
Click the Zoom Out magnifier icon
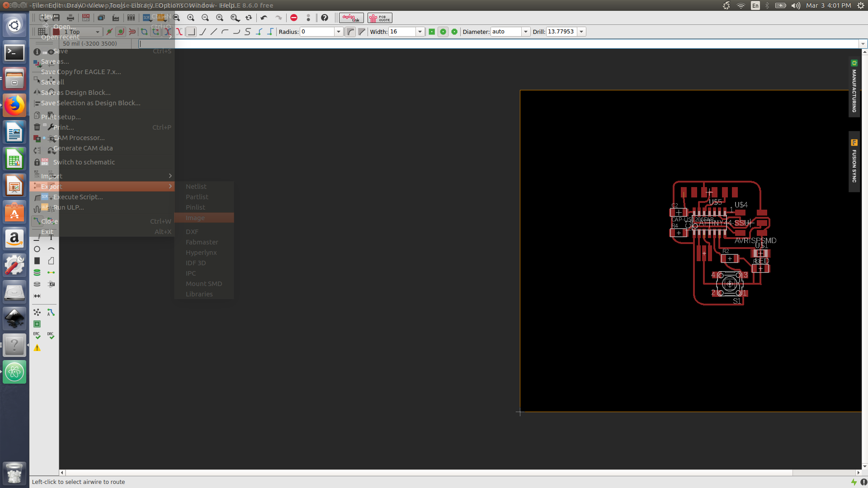205,18
